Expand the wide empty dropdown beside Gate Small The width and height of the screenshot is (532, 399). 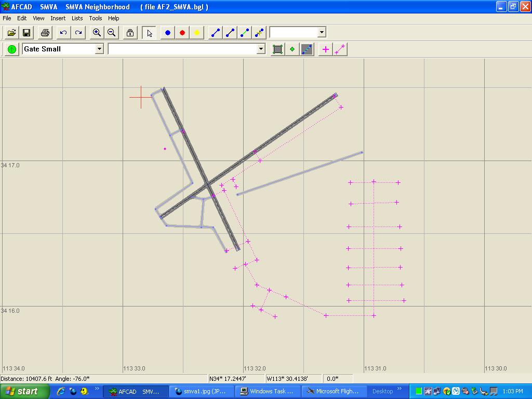[261, 49]
